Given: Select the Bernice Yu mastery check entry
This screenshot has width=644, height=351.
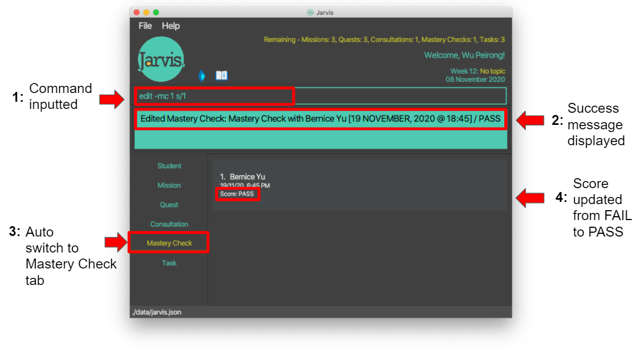Looking at the screenshot, I should click(x=359, y=185).
